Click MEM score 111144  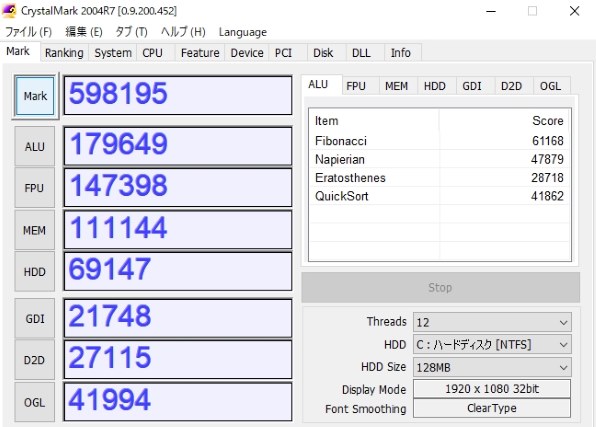(x=178, y=230)
